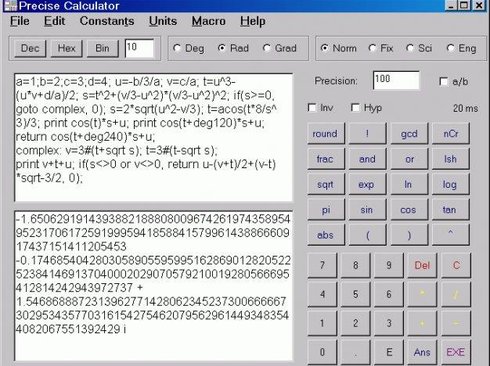Image resolution: width=490 pixels, height=366 pixels.
Task: Click the red Del button
Action: pos(422,265)
